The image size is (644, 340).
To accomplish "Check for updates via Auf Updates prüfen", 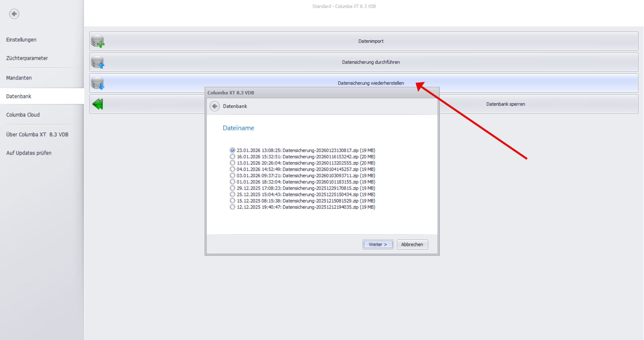I will pyautogui.click(x=29, y=153).
